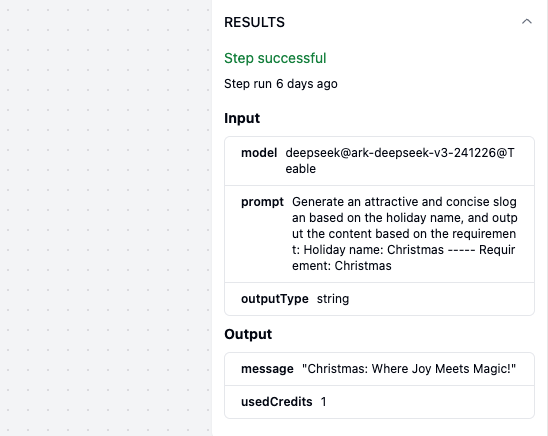
Task: Click the RESULTS header title
Action: coord(254,22)
